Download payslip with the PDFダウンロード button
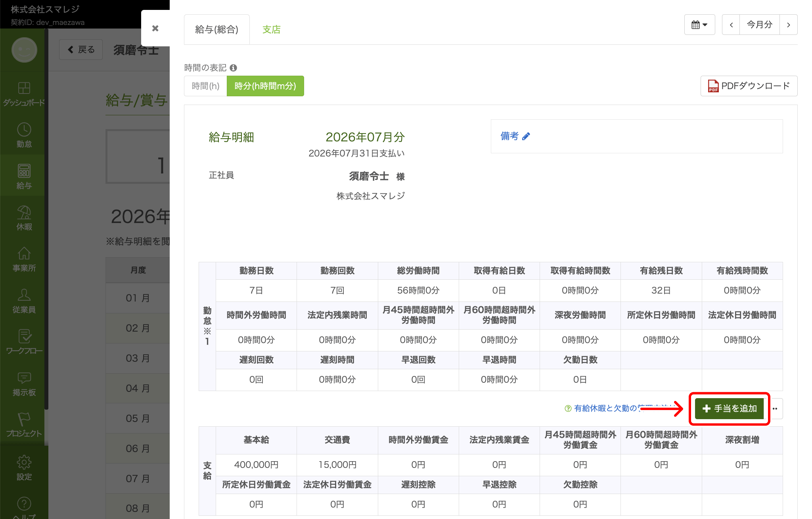 749,86
